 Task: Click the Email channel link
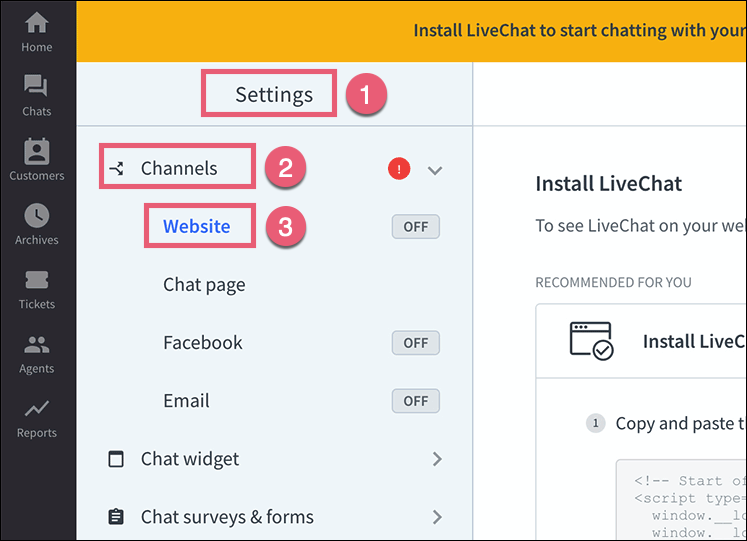(x=187, y=401)
